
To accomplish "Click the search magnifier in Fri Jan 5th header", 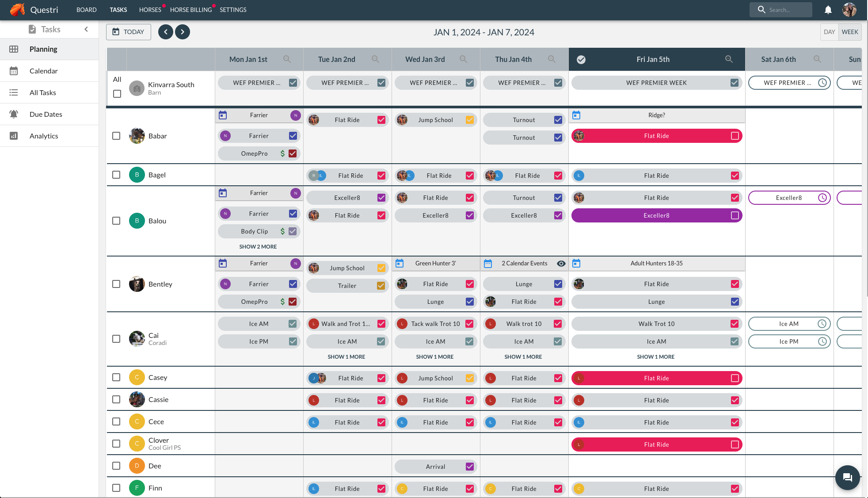I will (x=729, y=59).
